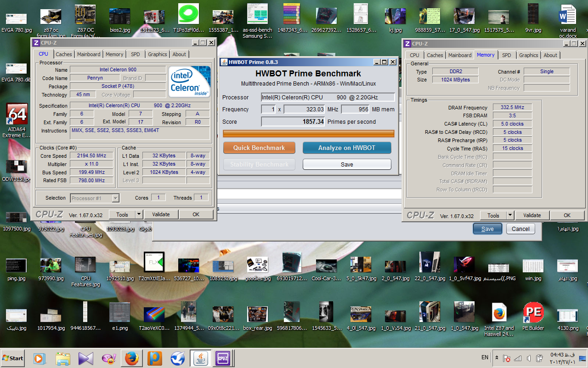Expand Tools dropdown arrow in left CPU-Z
The height and width of the screenshot is (368, 588).
(x=139, y=214)
